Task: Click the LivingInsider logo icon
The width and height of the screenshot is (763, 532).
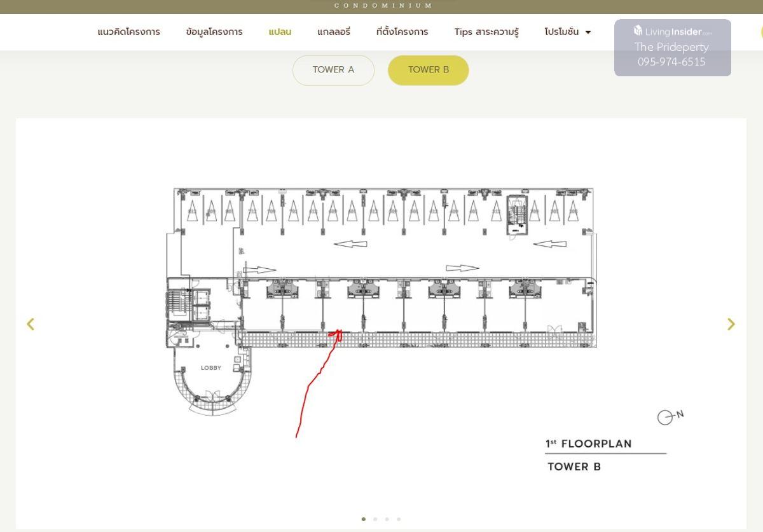Action: (638, 31)
